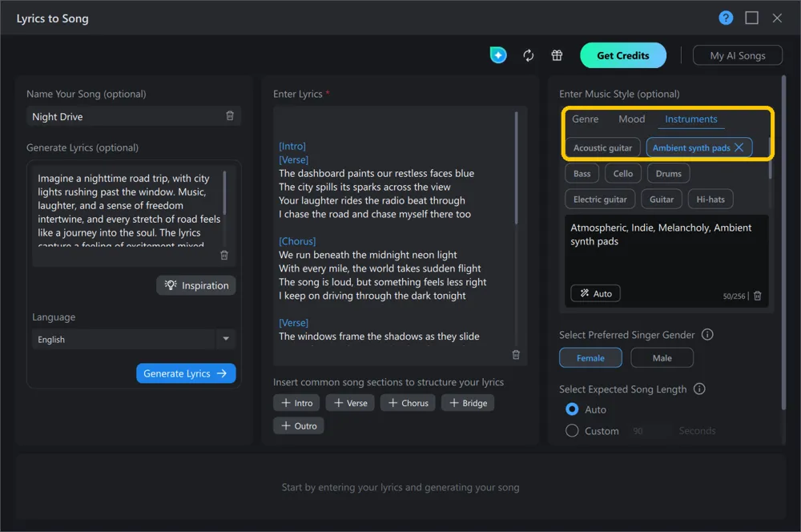Switch to the Mood tab
The image size is (801, 532).
(x=631, y=119)
